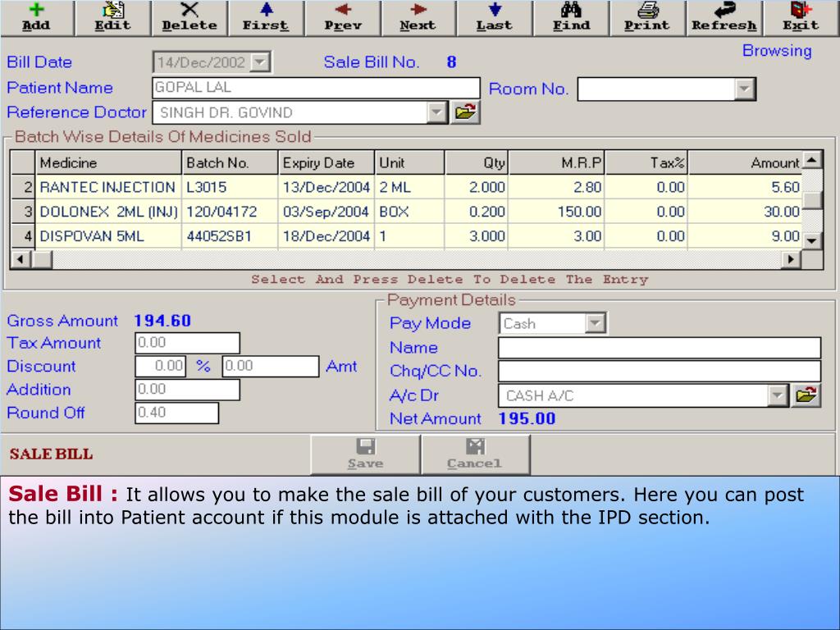Viewport: 840px width, 630px height.
Task: Refresh the sale bill form
Action: tap(724, 18)
